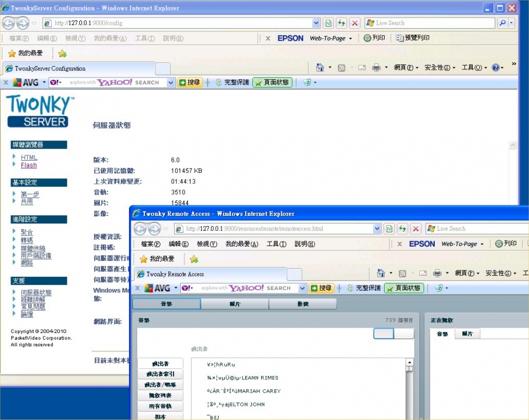Open the Flash media browser link
The width and height of the screenshot is (529, 420).
29,165
